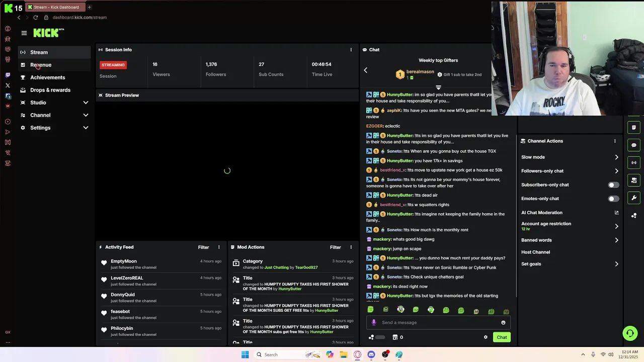Image resolution: width=644 pixels, height=362 pixels.
Task: Click the browser address bar
Action: pyautogui.click(x=79, y=17)
